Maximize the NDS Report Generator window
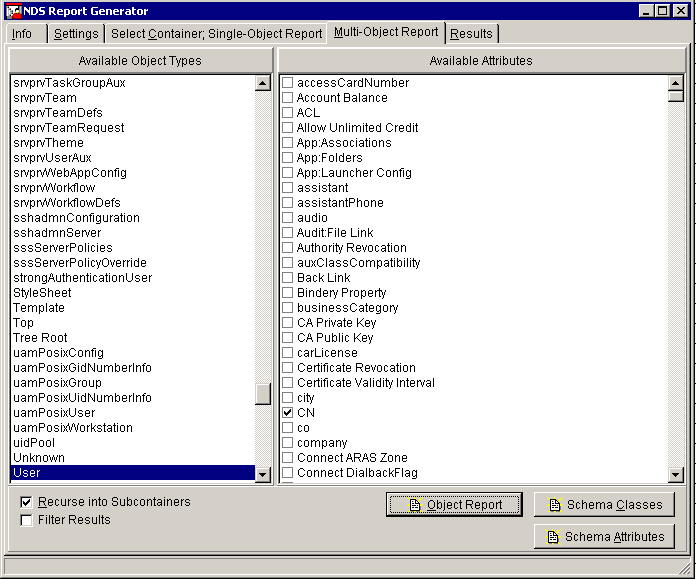The image size is (696, 579). [x=662, y=11]
